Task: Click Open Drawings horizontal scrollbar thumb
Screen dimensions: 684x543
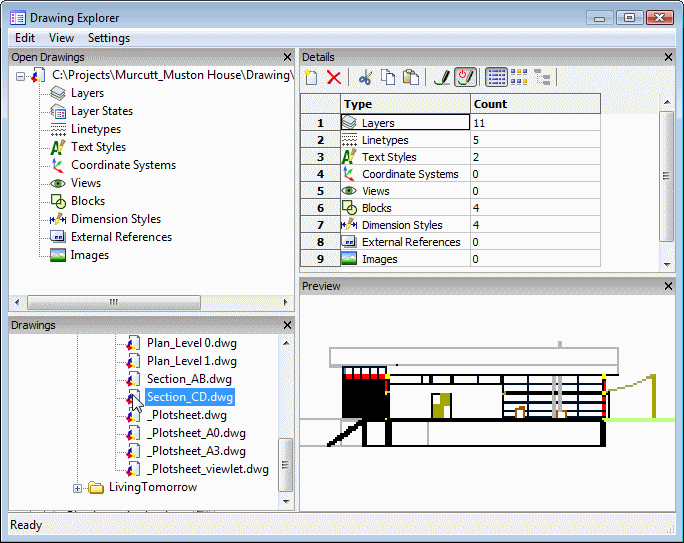Action: pyautogui.click(x=114, y=302)
